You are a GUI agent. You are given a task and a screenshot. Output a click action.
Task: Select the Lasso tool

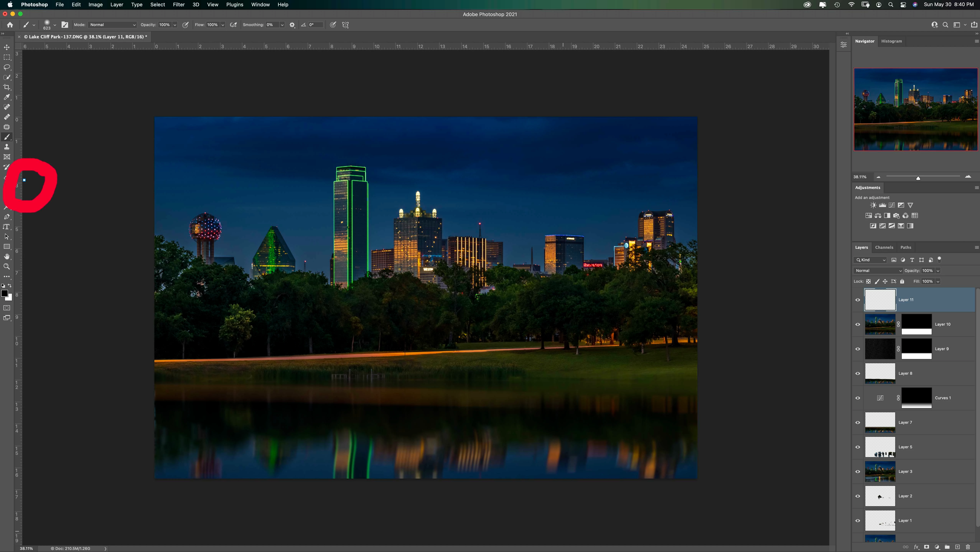point(7,67)
